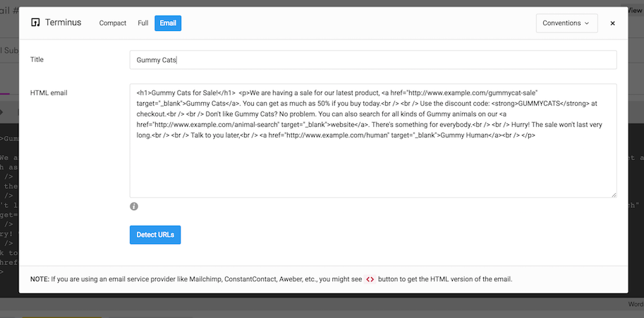Click the info icon below HTML email
The height and width of the screenshot is (318, 644).
pos(134,207)
